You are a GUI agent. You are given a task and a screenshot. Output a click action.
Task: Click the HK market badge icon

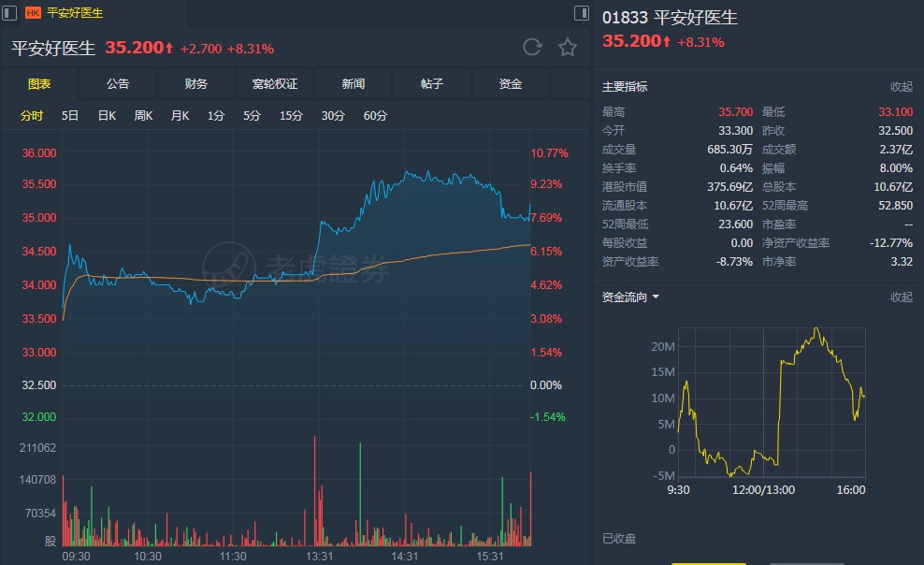[33, 13]
